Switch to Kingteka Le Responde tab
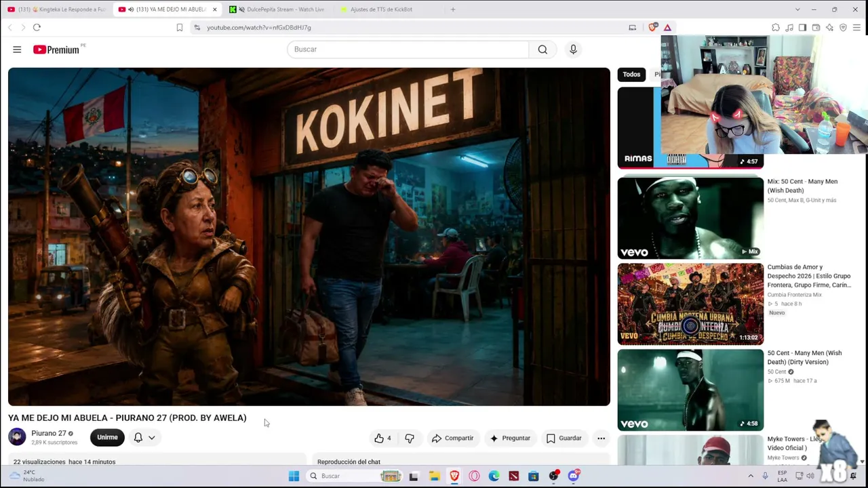Viewport: 868px width, 488px height. [x=56, y=9]
